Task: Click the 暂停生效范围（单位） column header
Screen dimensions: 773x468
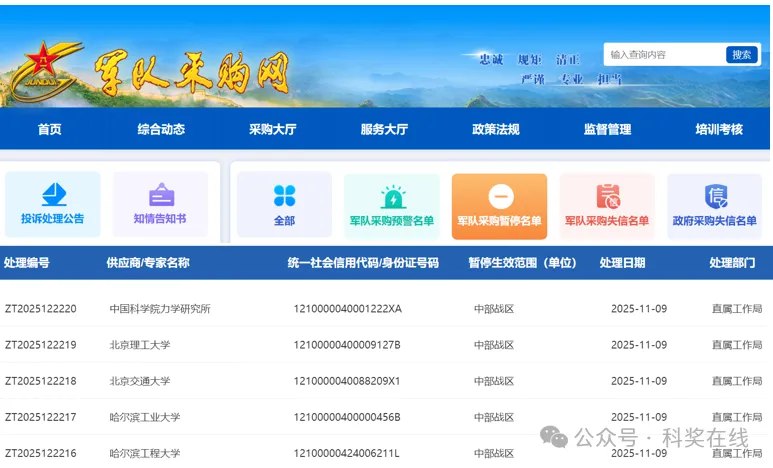Action: pos(523,262)
